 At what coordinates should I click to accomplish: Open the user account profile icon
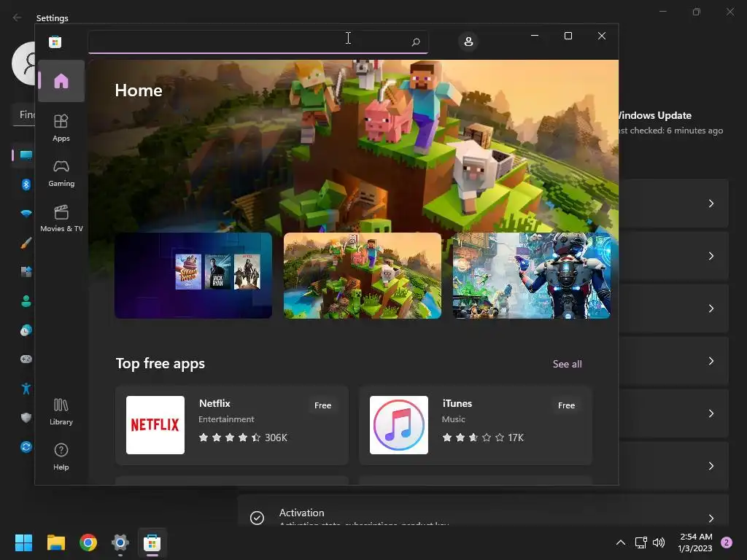[x=468, y=42]
